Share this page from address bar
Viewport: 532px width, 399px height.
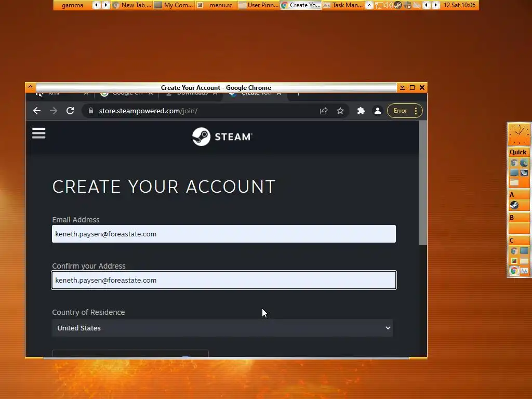click(324, 111)
